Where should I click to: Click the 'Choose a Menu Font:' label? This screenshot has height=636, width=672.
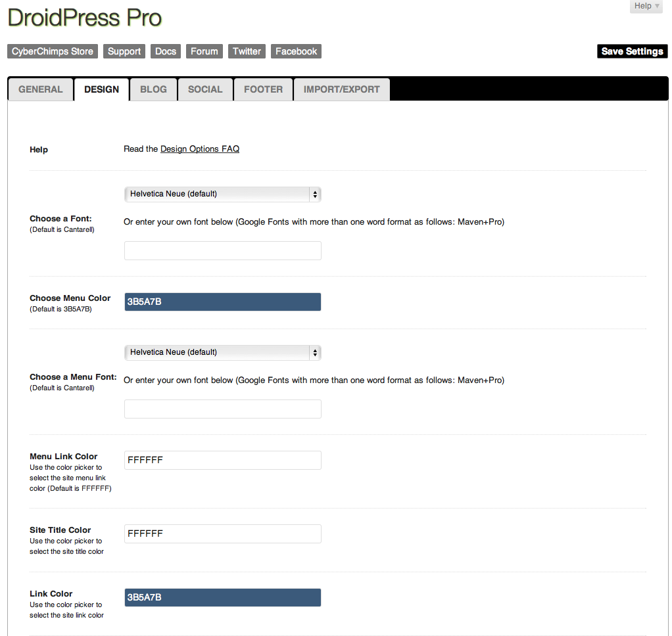(x=73, y=377)
